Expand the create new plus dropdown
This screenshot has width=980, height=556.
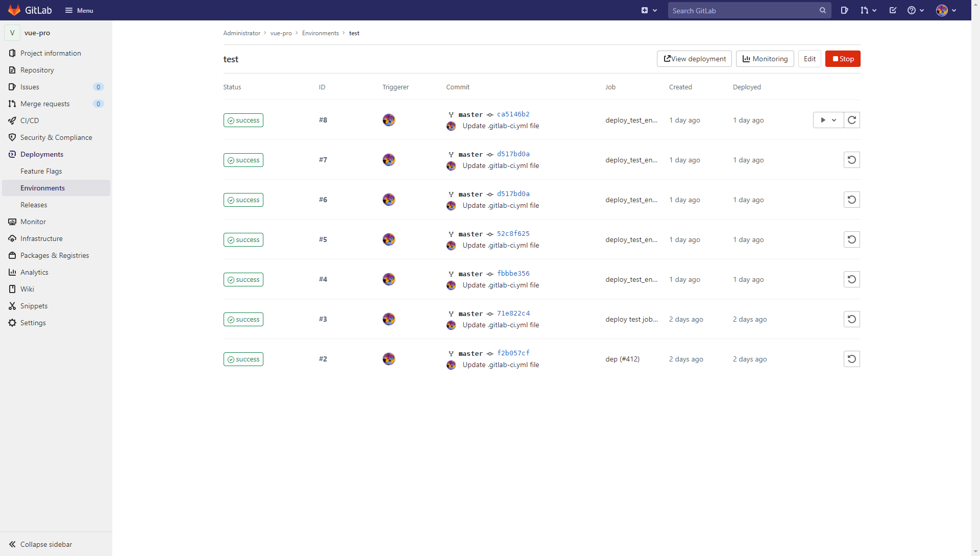point(649,10)
